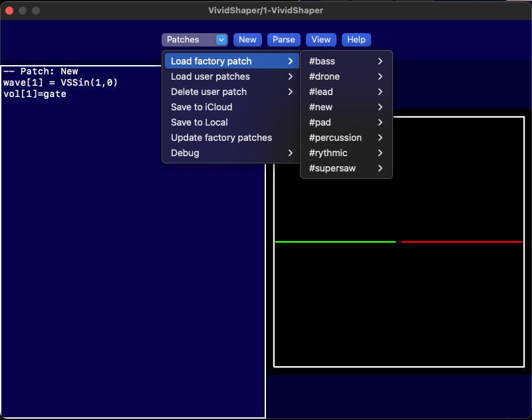Open the View button menu
This screenshot has height=420, width=532.
coord(321,40)
